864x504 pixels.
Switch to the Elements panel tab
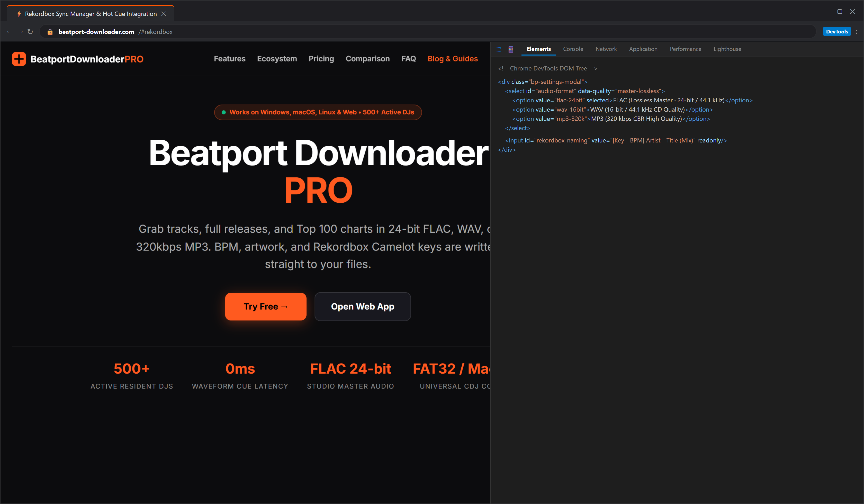(x=539, y=49)
